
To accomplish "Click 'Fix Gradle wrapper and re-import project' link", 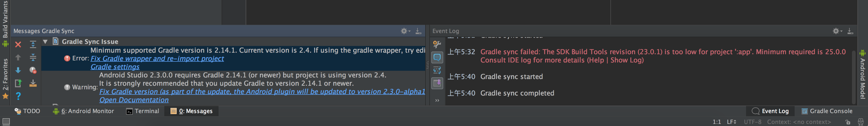I will (157, 59).
